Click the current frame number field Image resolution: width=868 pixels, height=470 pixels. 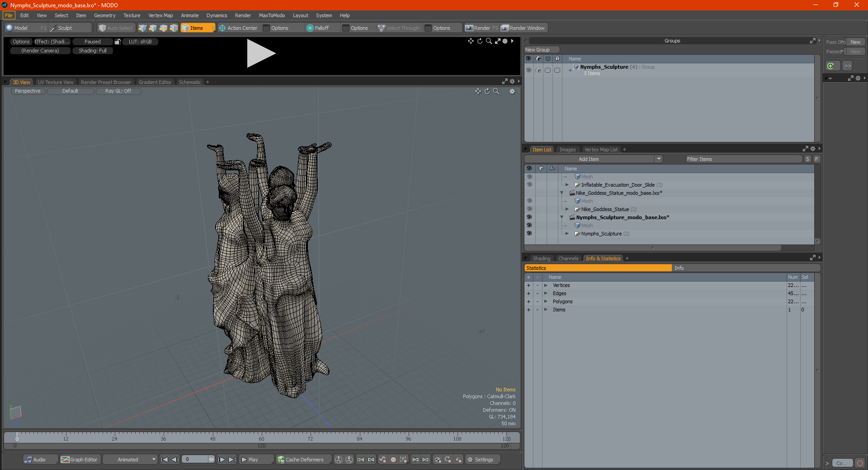point(195,460)
